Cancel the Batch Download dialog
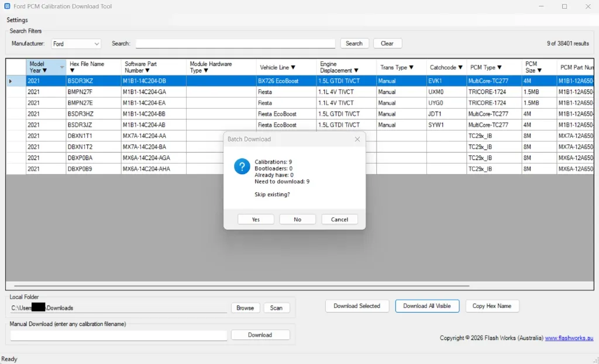Screen dimensions: 599x364 (x=339, y=219)
